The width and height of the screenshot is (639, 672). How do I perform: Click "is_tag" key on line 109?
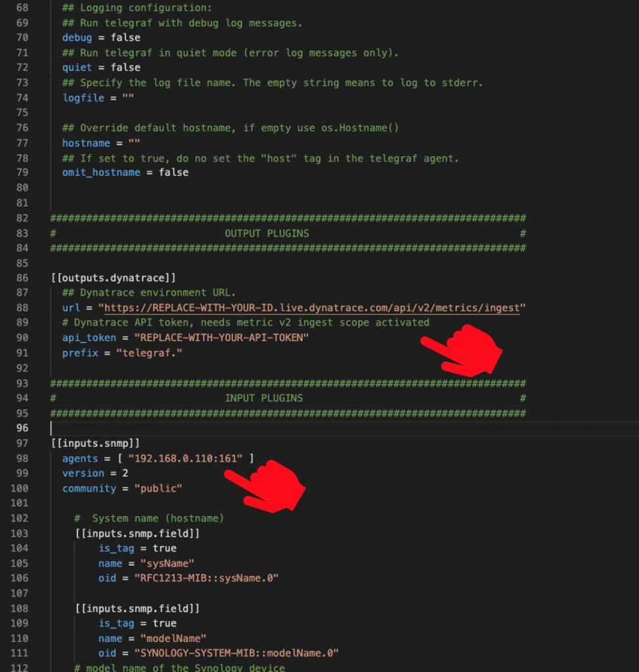pos(116,623)
